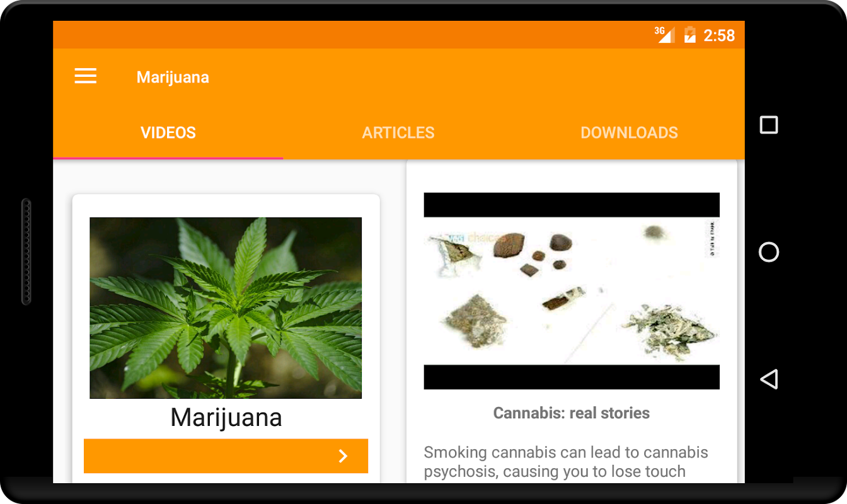847x504 pixels.
Task: Play the Cannabis: real stories video thumbnail
Action: [x=572, y=291]
